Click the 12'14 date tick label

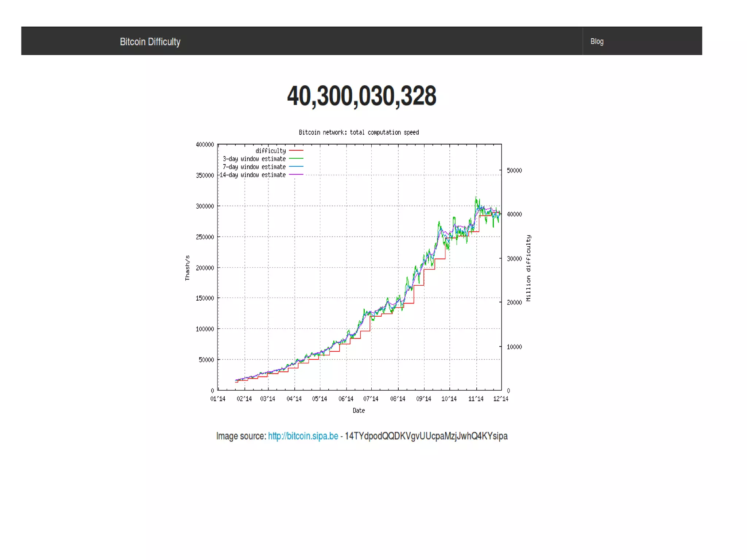[500, 399]
